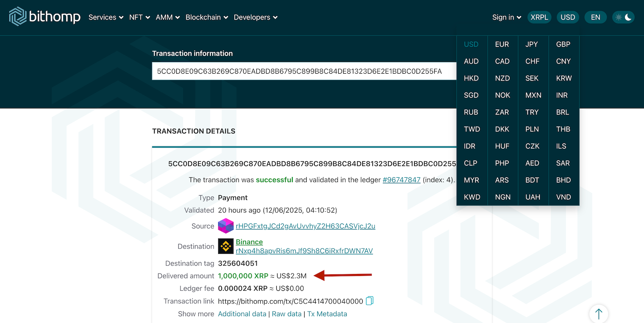Show the Raw data view
Image resolution: width=644 pixels, height=323 pixels.
[x=286, y=314]
